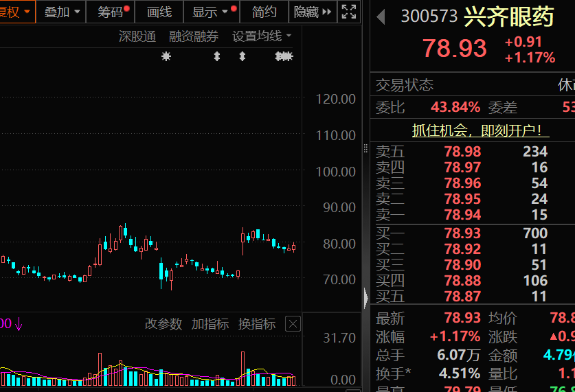Screen dimensions: 575x392
Task: Click the up-down arrow marker on chart
Action: click(217, 56)
